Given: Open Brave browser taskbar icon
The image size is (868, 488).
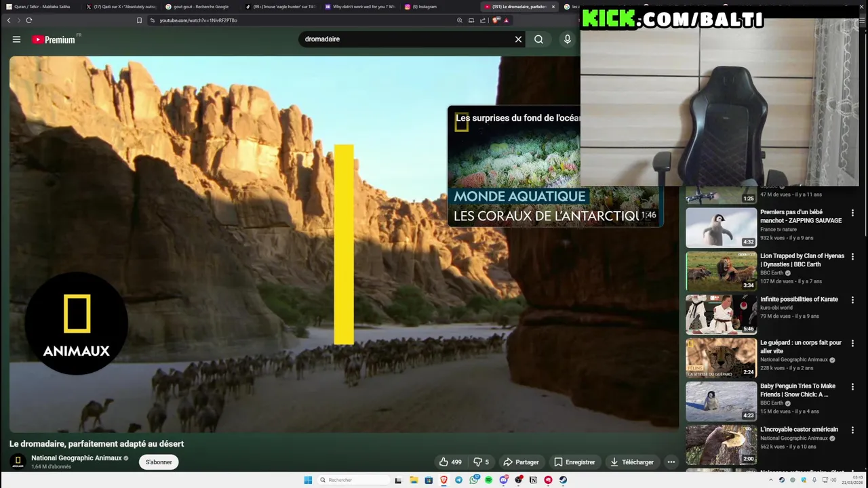Looking at the screenshot, I should pos(443,480).
